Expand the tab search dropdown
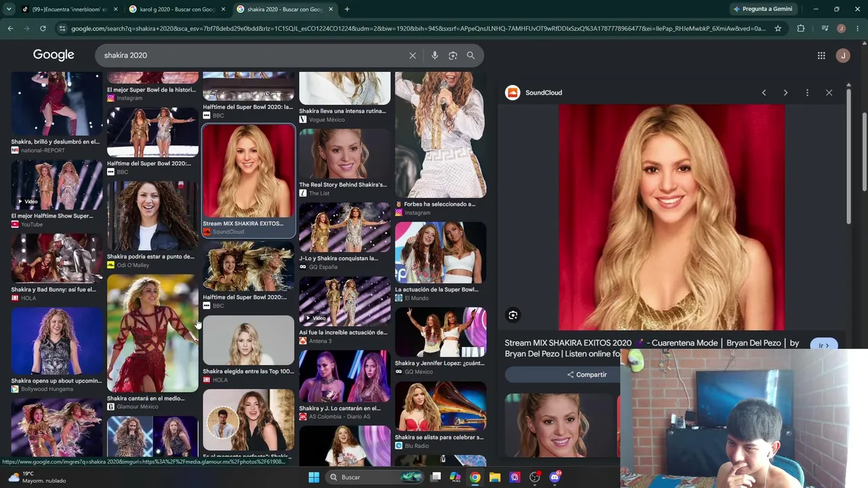Screen dimensions: 868x488 pos(9,9)
